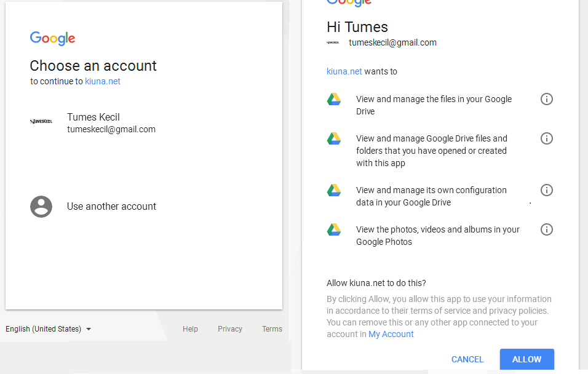Screen dimensions: 588x374
Task: Click Drive icon beside configuration data permission
Action: click(x=334, y=191)
